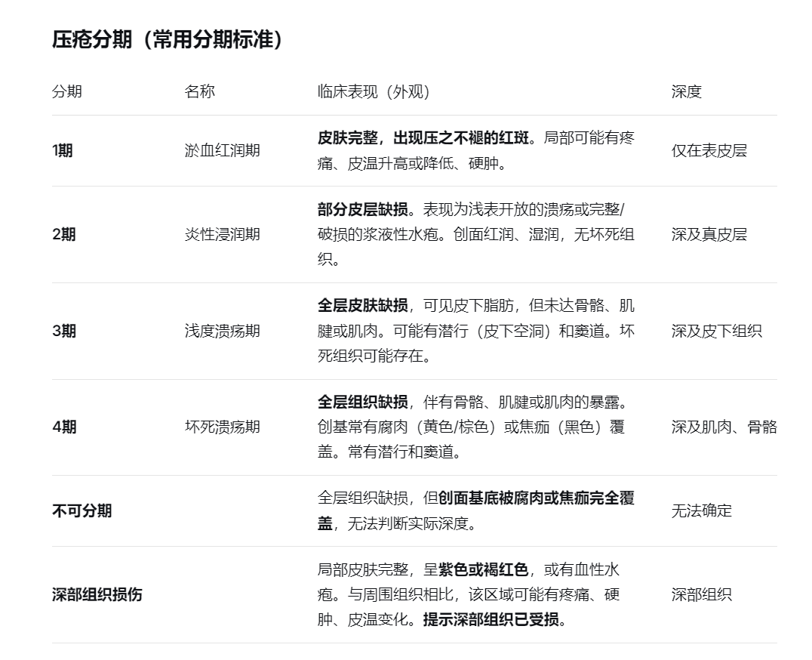
Task: Select the 1期 stage cell
Action: click(x=63, y=150)
